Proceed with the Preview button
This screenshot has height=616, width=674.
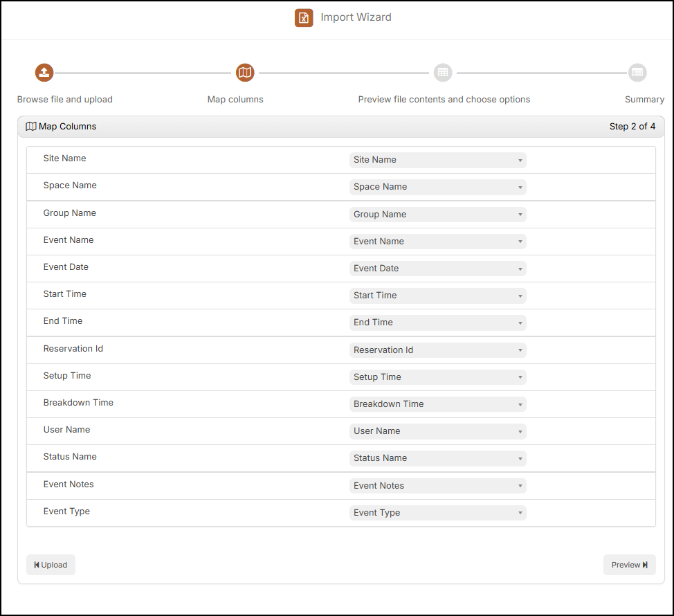pos(629,565)
